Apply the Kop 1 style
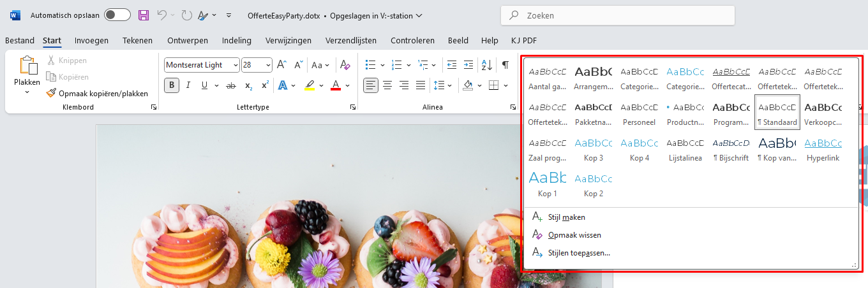This screenshot has width=868, height=288. point(548,184)
